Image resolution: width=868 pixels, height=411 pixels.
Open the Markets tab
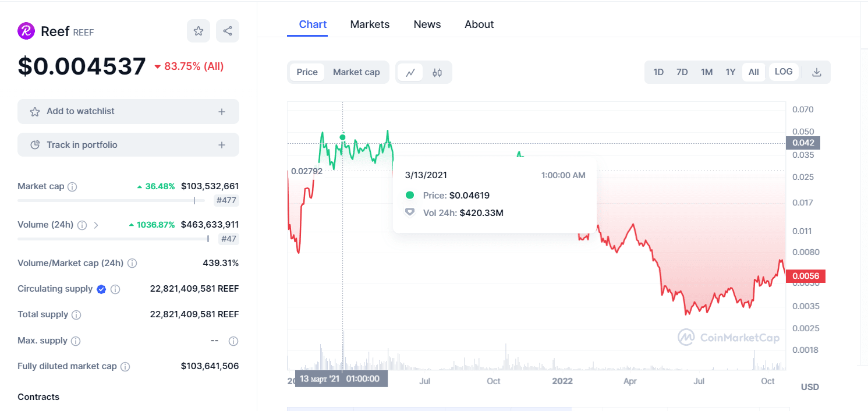[370, 24]
